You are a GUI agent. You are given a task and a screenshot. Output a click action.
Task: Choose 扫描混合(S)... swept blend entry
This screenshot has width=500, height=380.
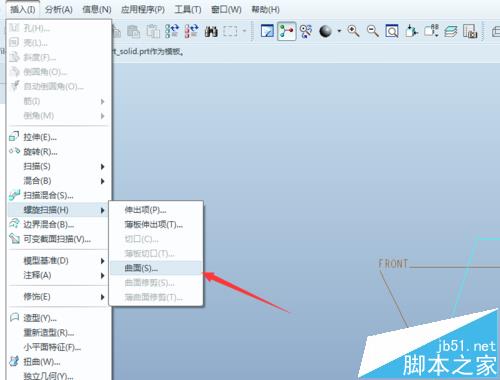click(58, 195)
